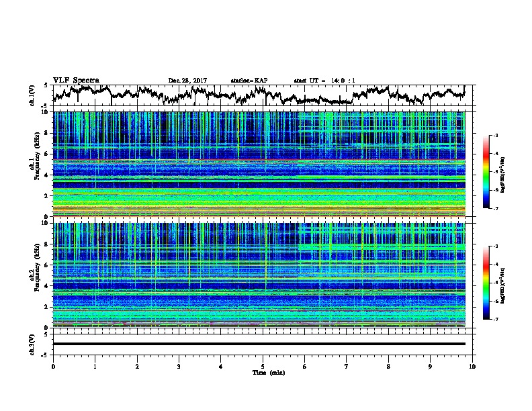Click the ch.1 "Frequency (kHz)" axis label
532x411 pixels.
[37, 156]
